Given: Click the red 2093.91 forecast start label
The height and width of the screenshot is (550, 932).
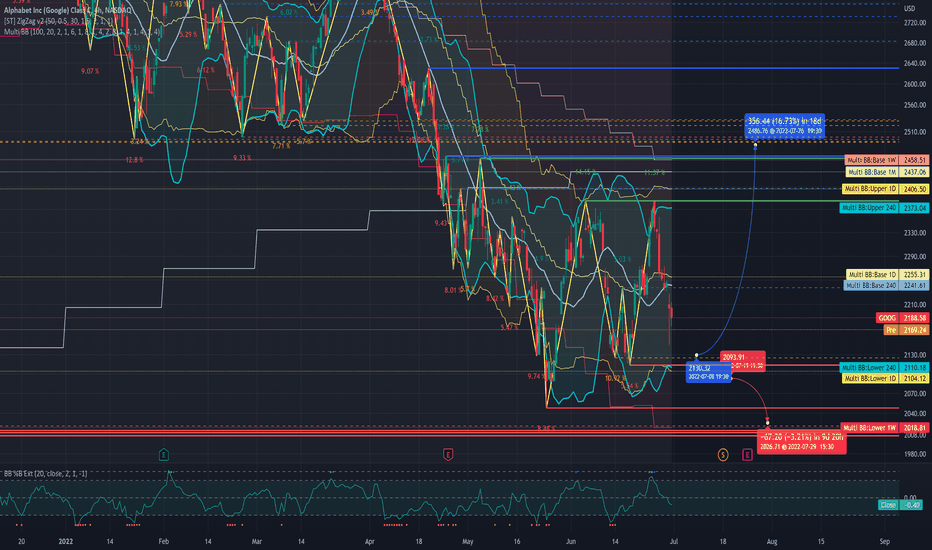Looking at the screenshot, I should pos(742,361).
